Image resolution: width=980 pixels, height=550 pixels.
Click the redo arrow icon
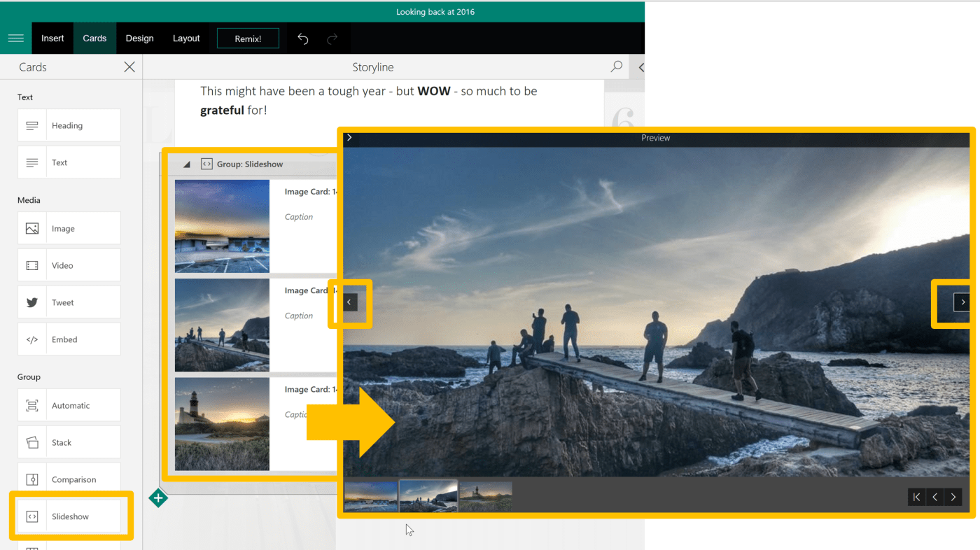pyautogui.click(x=332, y=38)
